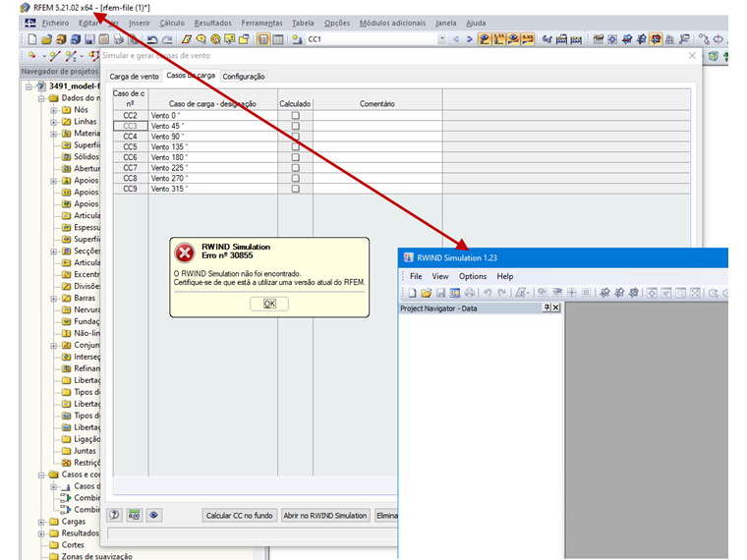The height and width of the screenshot is (560, 747).
Task: Click Print icon in RWIND Simulation toolbar
Action: coord(469,293)
